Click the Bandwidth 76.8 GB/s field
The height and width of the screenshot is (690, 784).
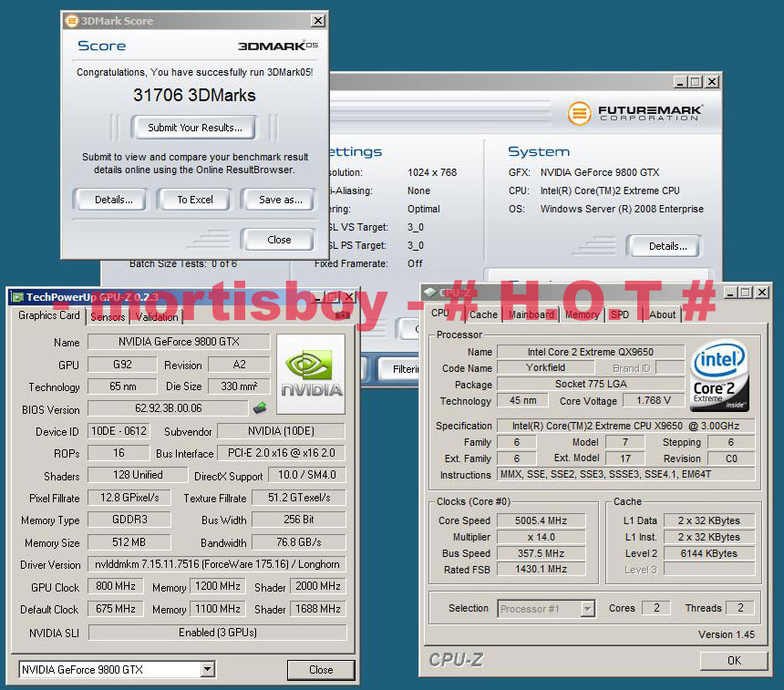pos(298,542)
